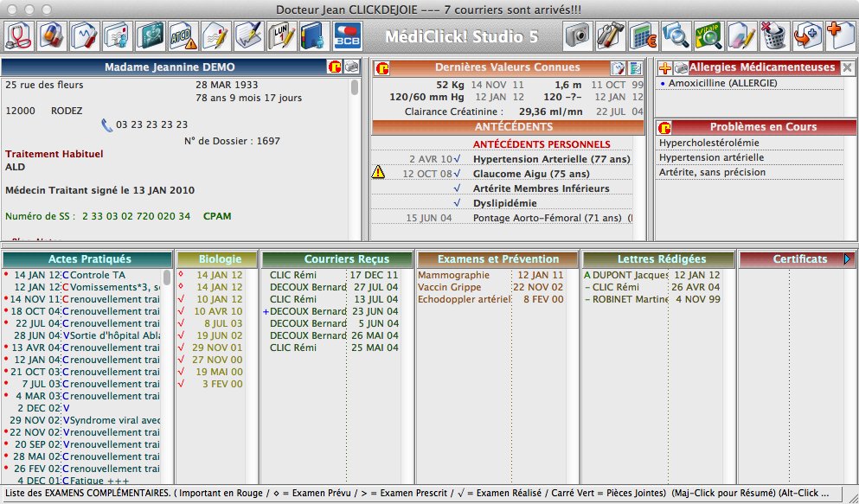Select the Courriers Reçus panel header
The image size is (859, 504).
(337, 259)
